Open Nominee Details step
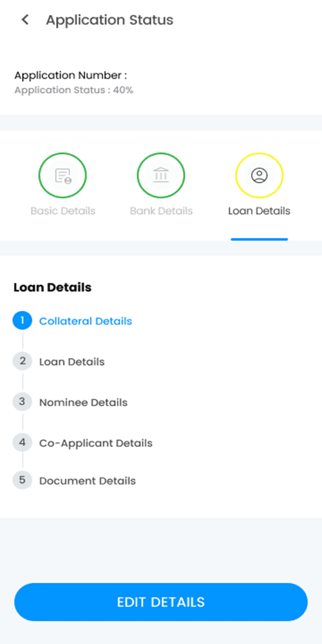 pyautogui.click(x=83, y=402)
